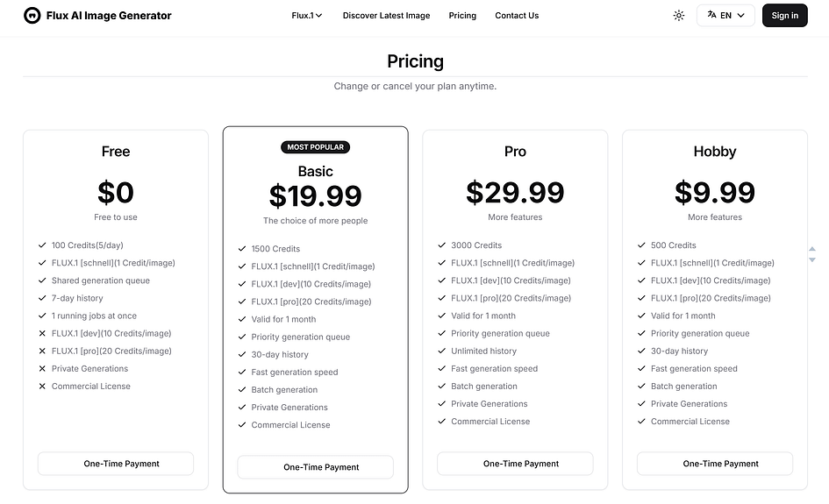Click the MOST POPULAR badge

(x=316, y=147)
